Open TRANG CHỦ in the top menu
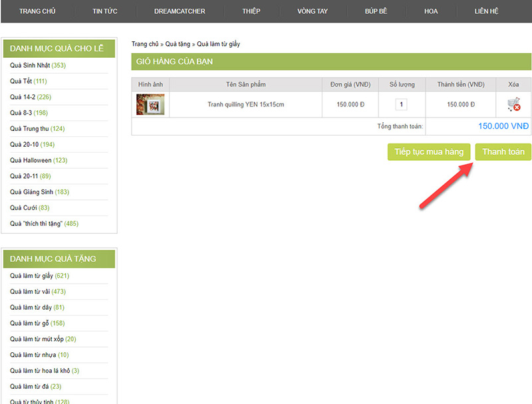Image resolution: width=532 pixels, height=404 pixels. click(37, 11)
